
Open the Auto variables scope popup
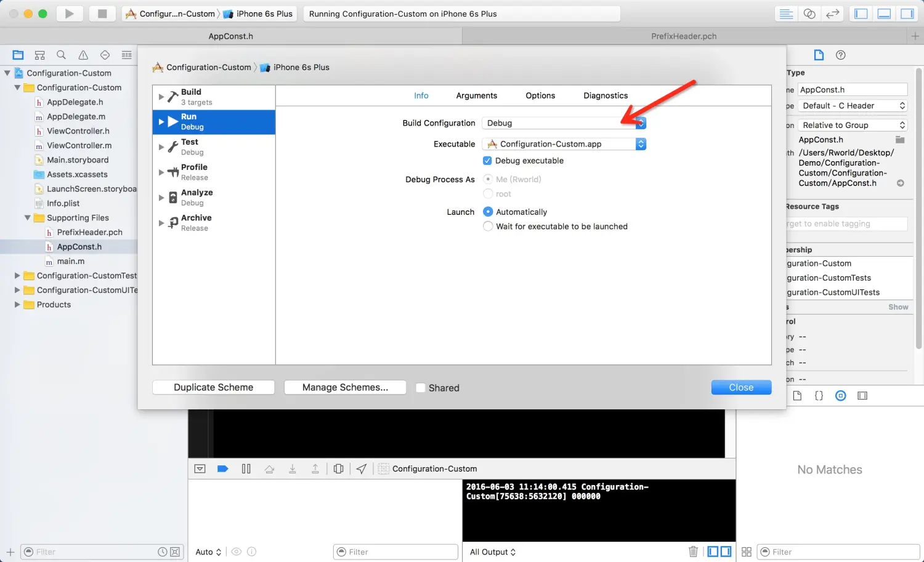coord(208,552)
